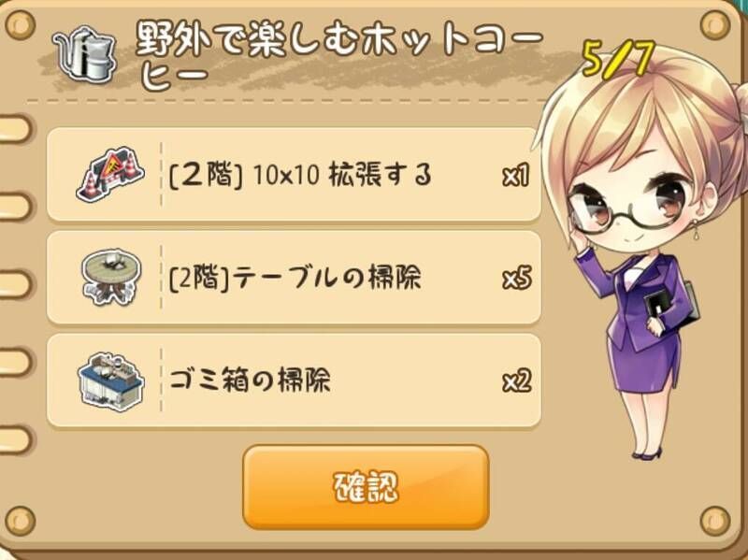Select the ゴミ箱の掃除 task text
This screenshot has width=748, height=560.
(x=250, y=381)
